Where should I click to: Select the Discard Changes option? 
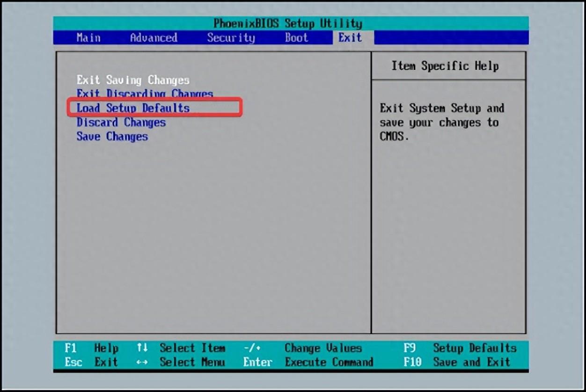point(121,123)
